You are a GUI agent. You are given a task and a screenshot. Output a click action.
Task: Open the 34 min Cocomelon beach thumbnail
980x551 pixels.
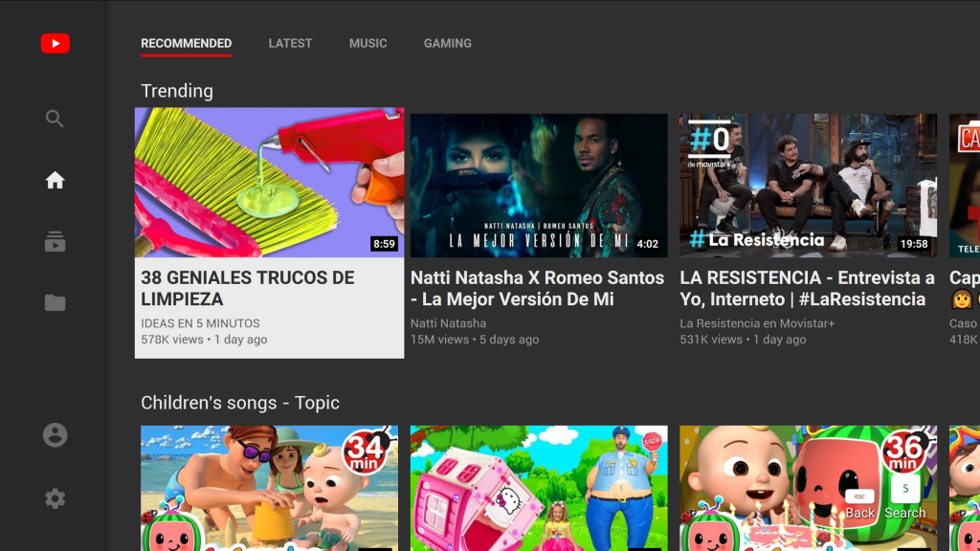(269, 488)
